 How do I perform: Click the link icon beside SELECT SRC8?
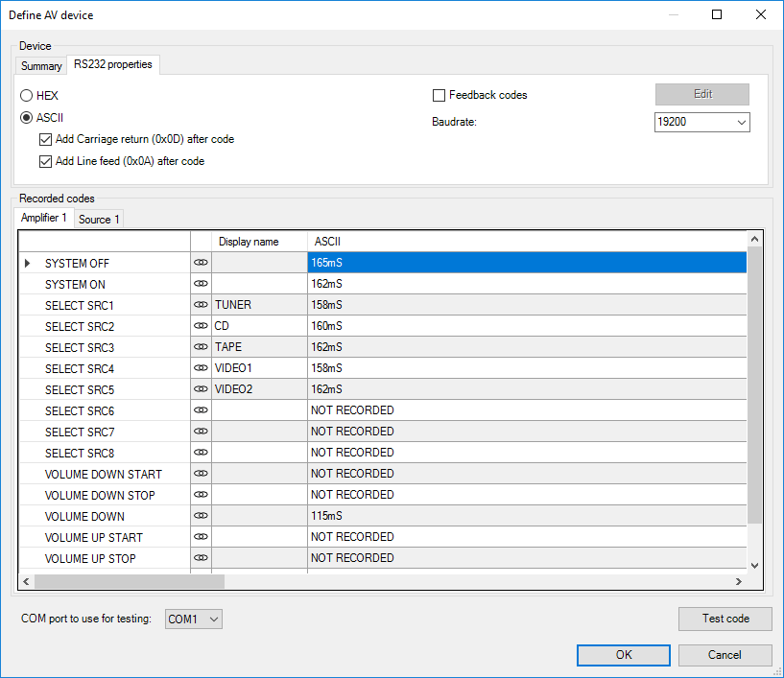(201, 453)
